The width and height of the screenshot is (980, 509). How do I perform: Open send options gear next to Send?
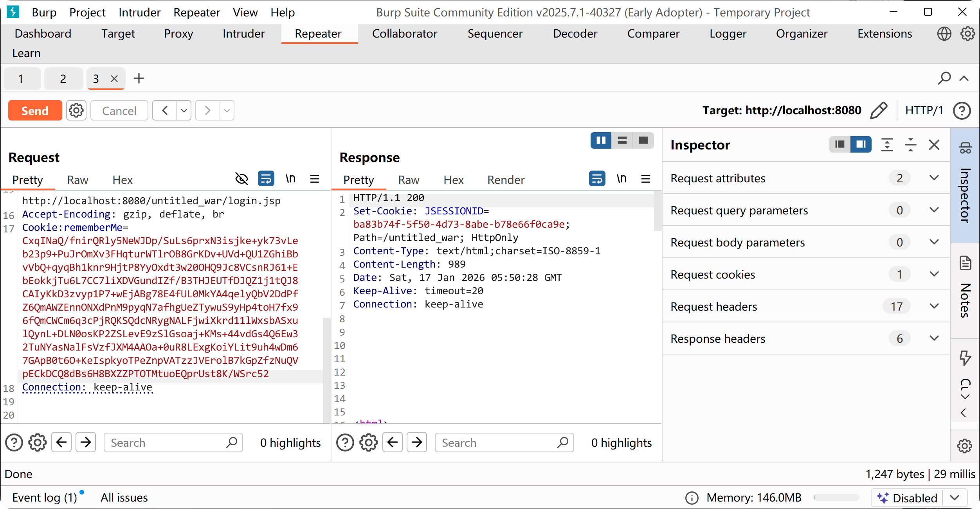[76, 111]
